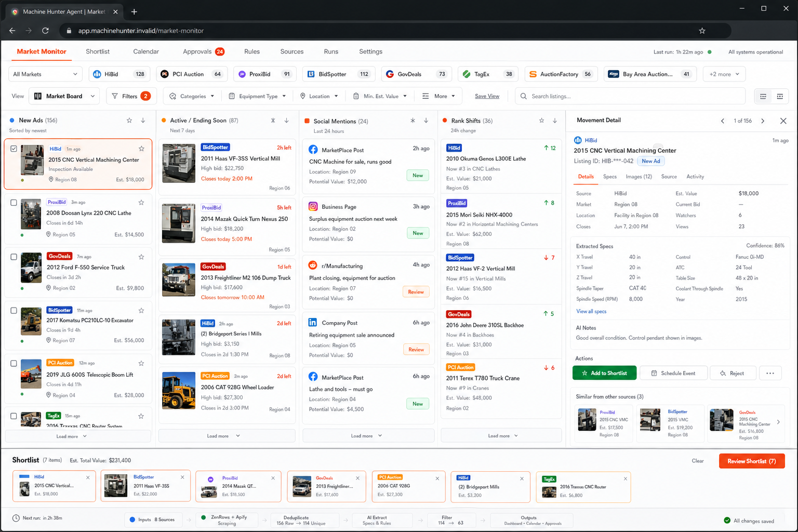
Task: Check the 2016 Traxxas CNC Router checkbox
Action: [x=14, y=416]
